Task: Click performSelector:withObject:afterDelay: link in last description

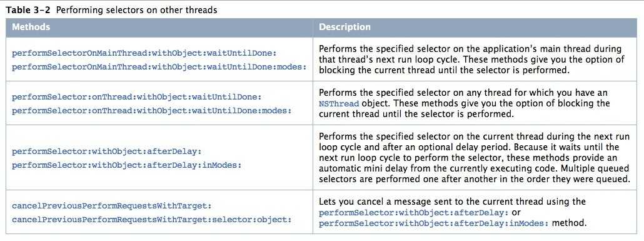Action: (413, 213)
